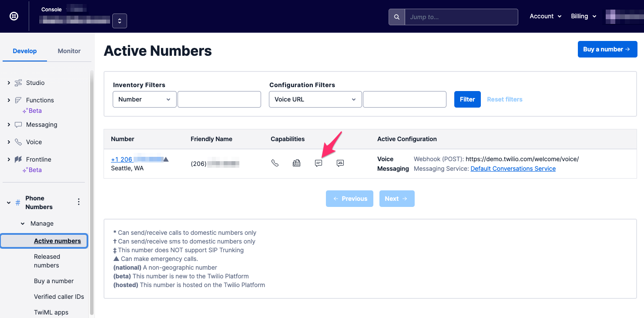Open the Number inventory filter dropdown
Image resolution: width=644 pixels, height=318 pixels.
point(144,99)
